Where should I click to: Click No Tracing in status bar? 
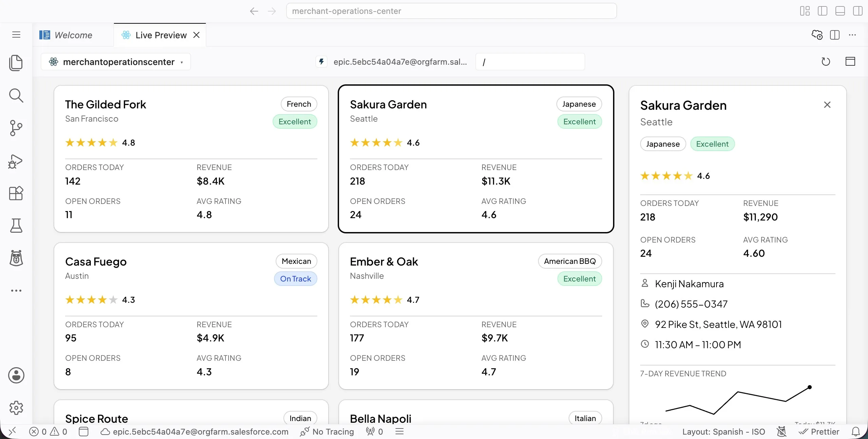[x=328, y=432]
